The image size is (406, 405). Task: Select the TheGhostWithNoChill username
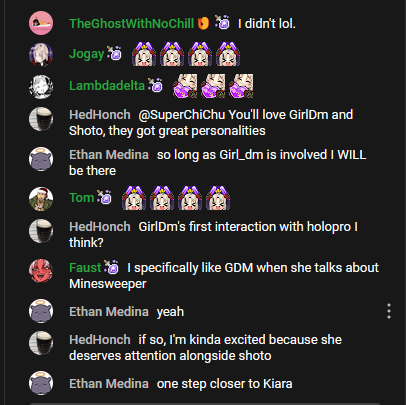[x=131, y=23]
